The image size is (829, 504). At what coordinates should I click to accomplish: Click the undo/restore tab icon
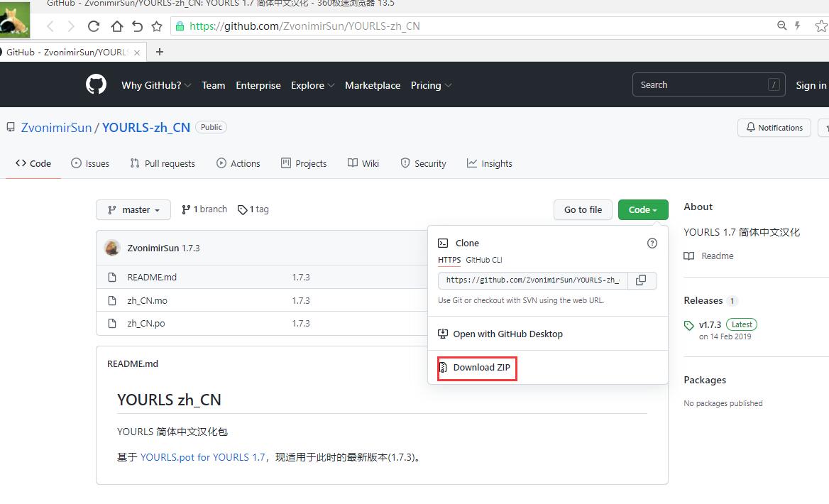137,26
